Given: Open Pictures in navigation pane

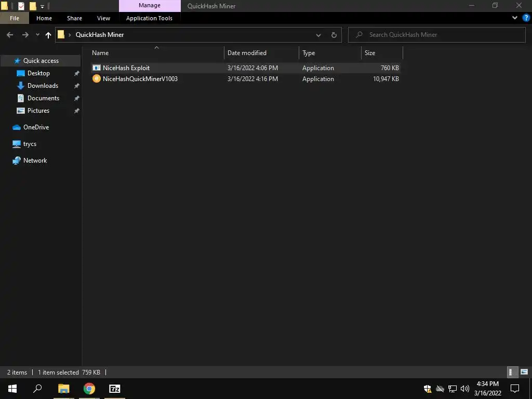Looking at the screenshot, I should [38, 111].
